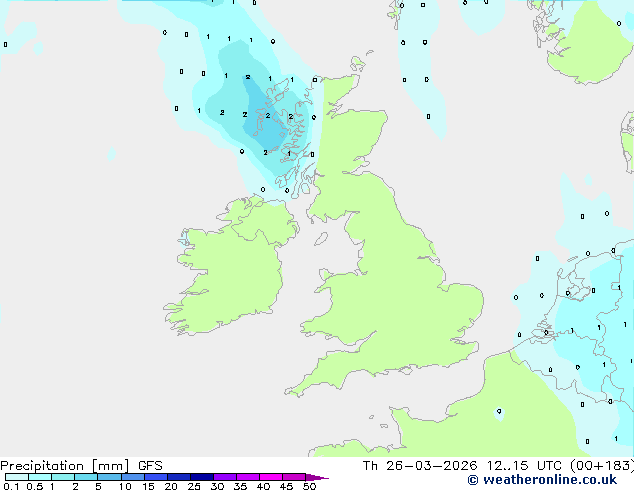Click the 'GFS' model label
The width and height of the screenshot is (634, 490).
coord(150,466)
